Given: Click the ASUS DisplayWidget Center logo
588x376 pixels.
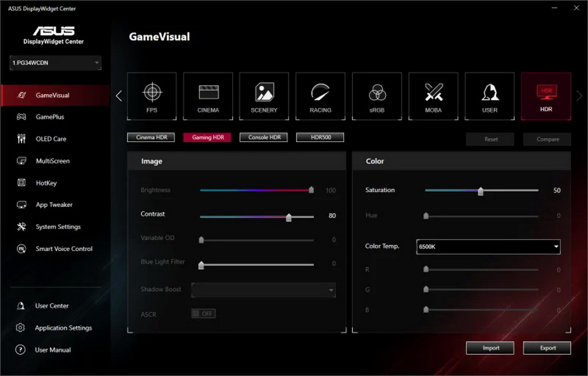Looking at the screenshot, I should coord(53,35).
